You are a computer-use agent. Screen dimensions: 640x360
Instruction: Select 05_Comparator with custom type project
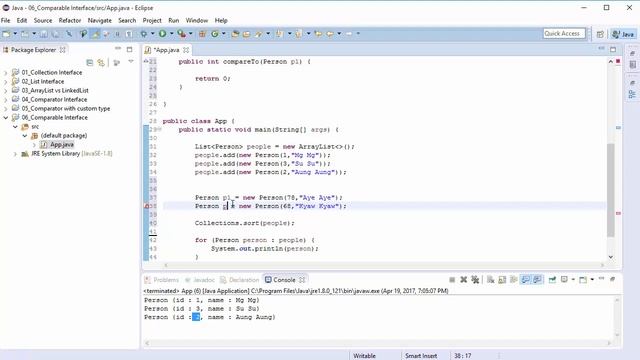(66, 109)
